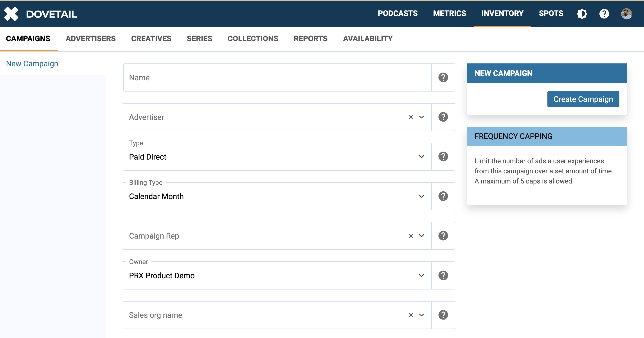Show help for the Billing Type field
644x338 pixels.
coord(443,196)
